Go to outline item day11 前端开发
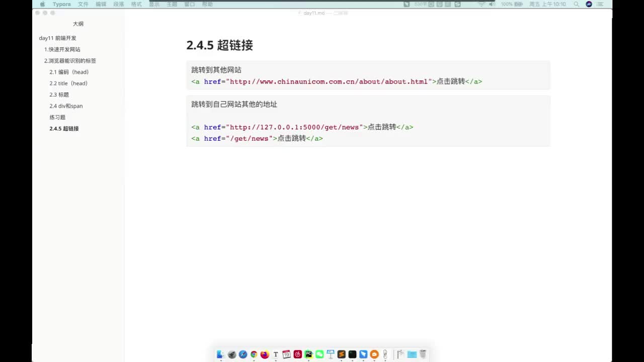 point(58,38)
